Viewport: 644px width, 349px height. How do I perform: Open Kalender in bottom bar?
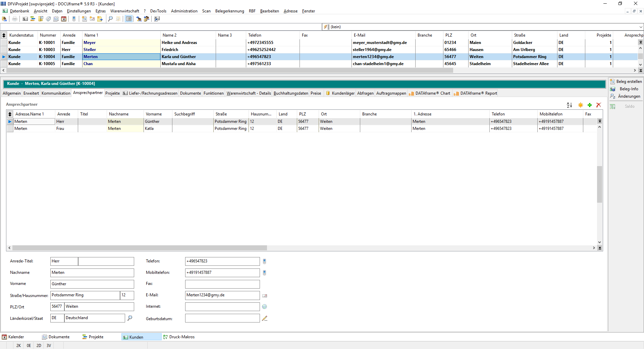13,337
